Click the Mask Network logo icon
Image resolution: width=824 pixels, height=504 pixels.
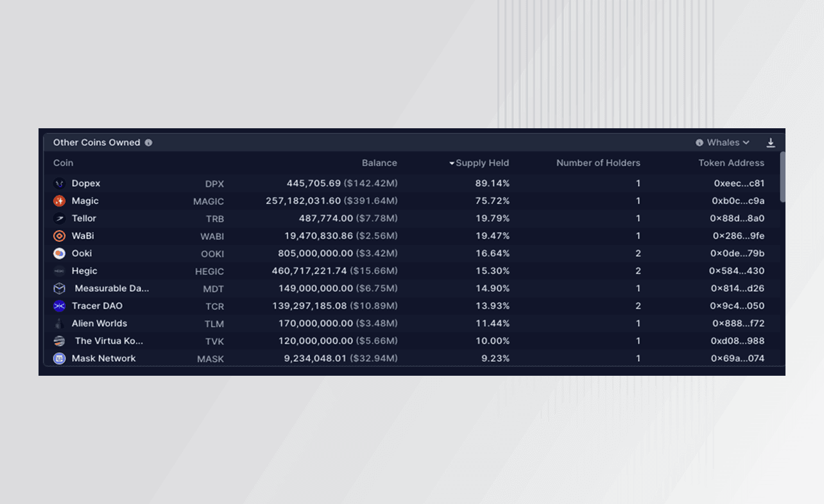(x=59, y=358)
